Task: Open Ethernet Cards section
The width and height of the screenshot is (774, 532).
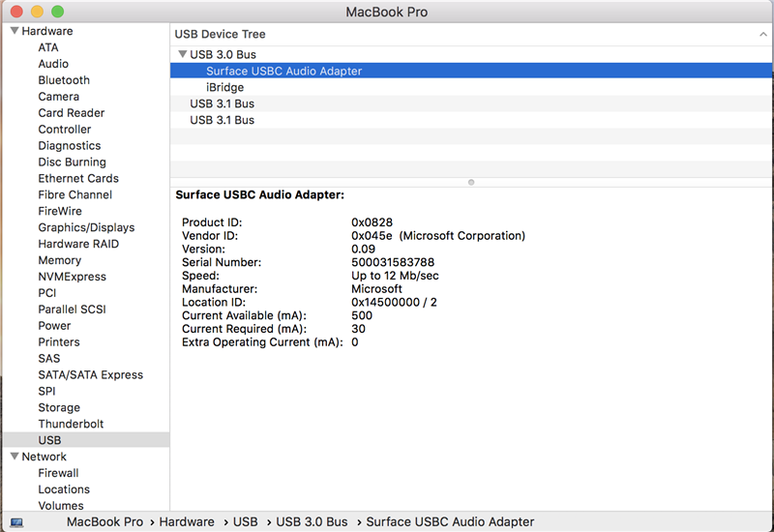Action: [x=78, y=178]
